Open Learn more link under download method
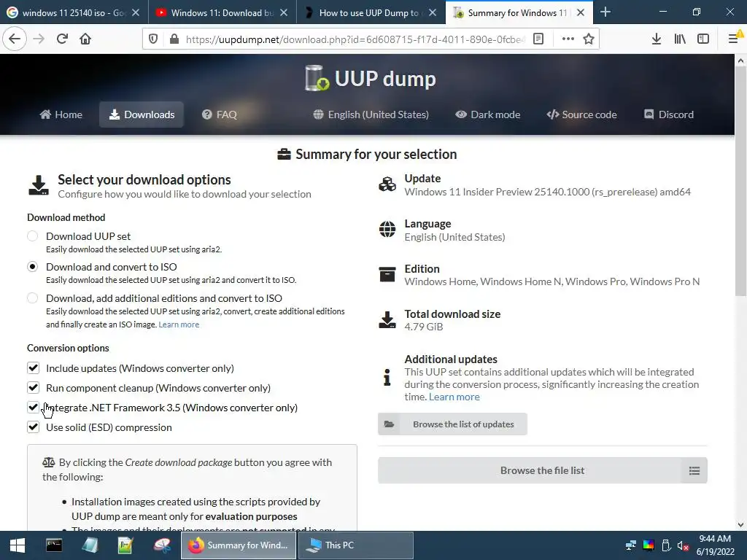Viewport: 747px width, 560px height. point(179,324)
